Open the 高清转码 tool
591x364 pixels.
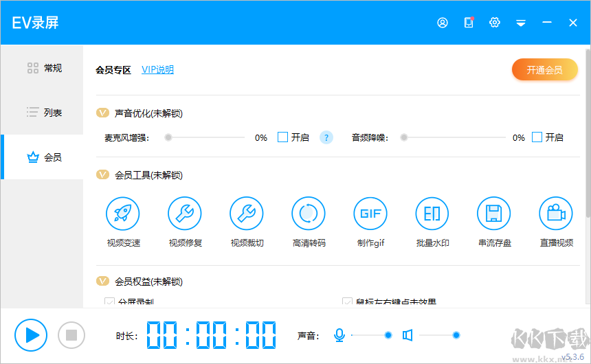[309, 214]
